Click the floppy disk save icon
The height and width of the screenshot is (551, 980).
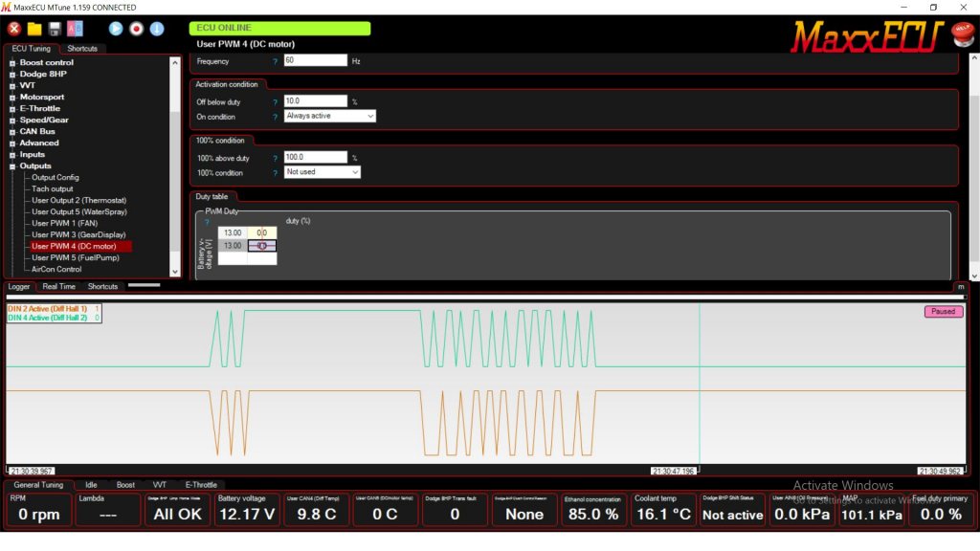[x=55, y=29]
